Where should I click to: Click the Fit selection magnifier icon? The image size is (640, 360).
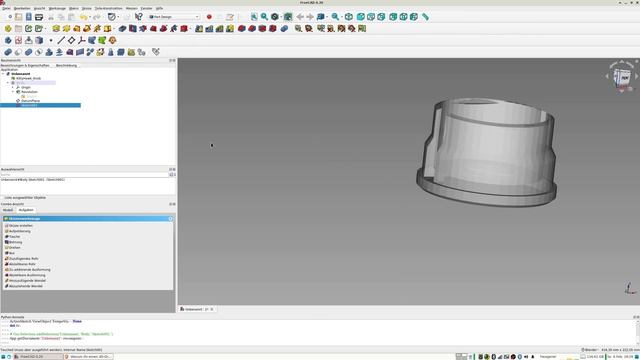tap(264, 17)
